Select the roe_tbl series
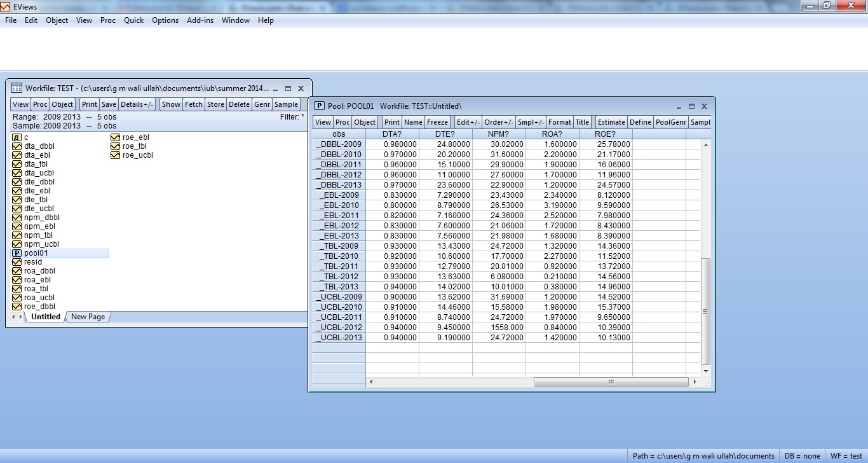Image resolution: width=868 pixels, height=463 pixels. click(134, 146)
